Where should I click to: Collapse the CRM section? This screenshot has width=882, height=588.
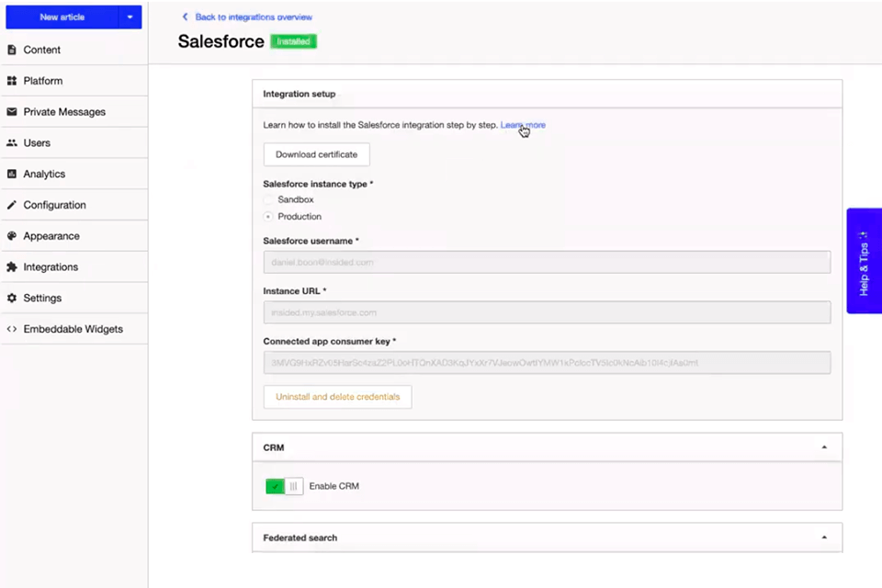[x=824, y=447]
